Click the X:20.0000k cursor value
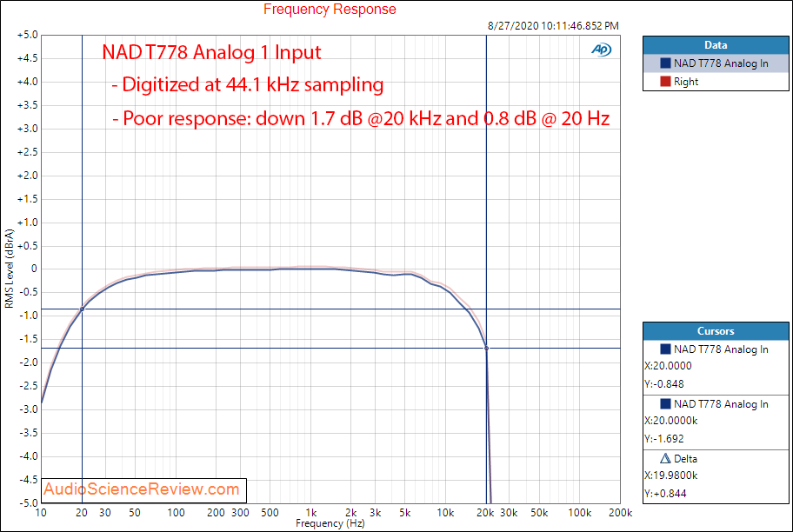793x532 pixels. coord(671,420)
